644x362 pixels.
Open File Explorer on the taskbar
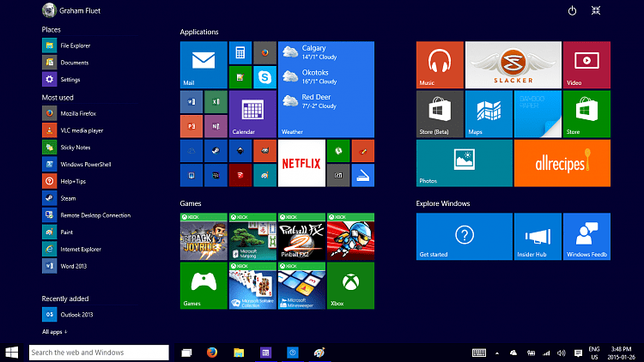click(239, 353)
